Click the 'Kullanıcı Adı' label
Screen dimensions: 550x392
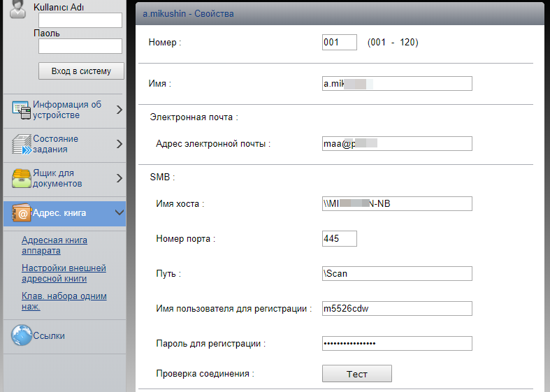pyautogui.click(x=59, y=7)
